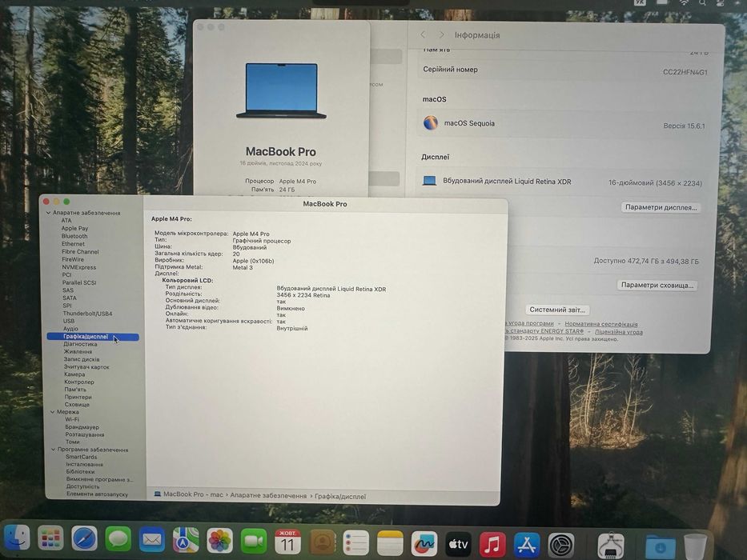Select Аудіо in the sidebar
747x560 pixels.
tap(70, 329)
